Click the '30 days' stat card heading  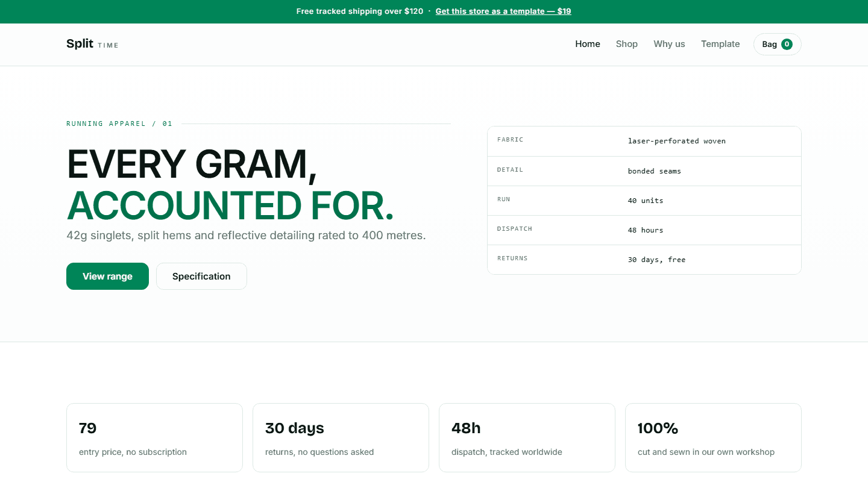295,428
